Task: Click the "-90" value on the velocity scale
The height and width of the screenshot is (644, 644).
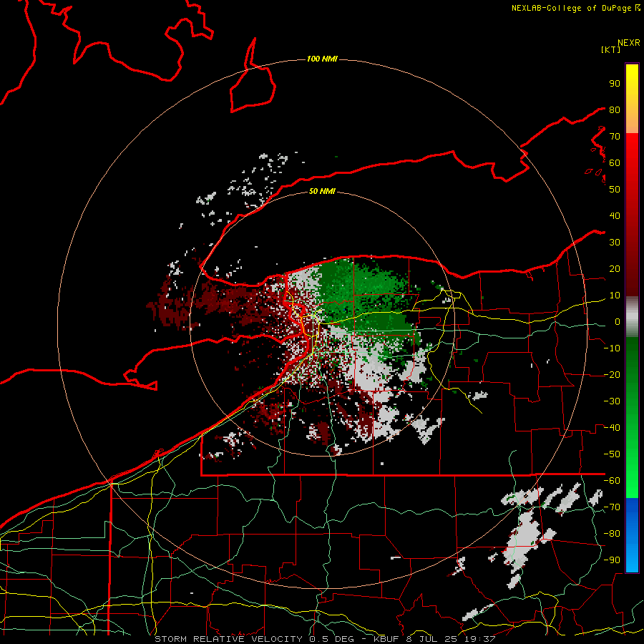Action: [612, 560]
